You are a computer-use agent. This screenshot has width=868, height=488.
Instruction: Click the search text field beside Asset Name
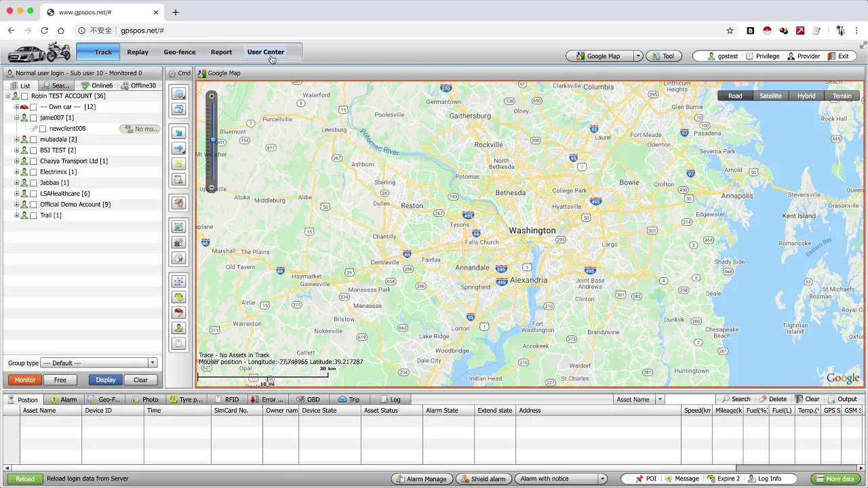(x=690, y=399)
